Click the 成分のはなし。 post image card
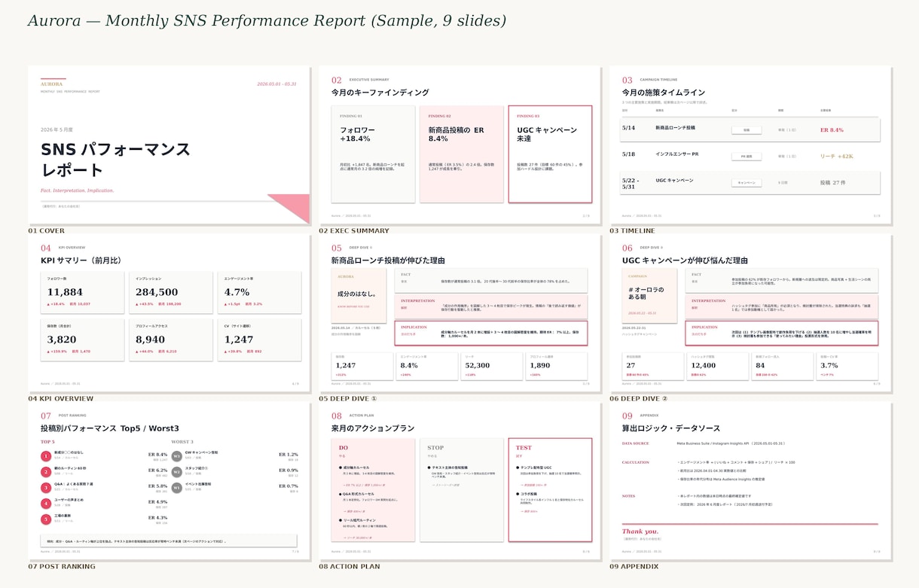Viewport: 919px width, 588px height. click(359, 296)
